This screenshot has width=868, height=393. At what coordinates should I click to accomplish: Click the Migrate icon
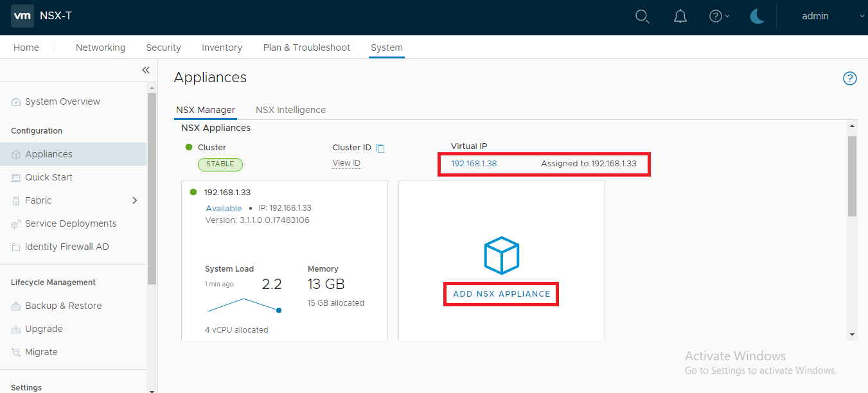click(16, 353)
